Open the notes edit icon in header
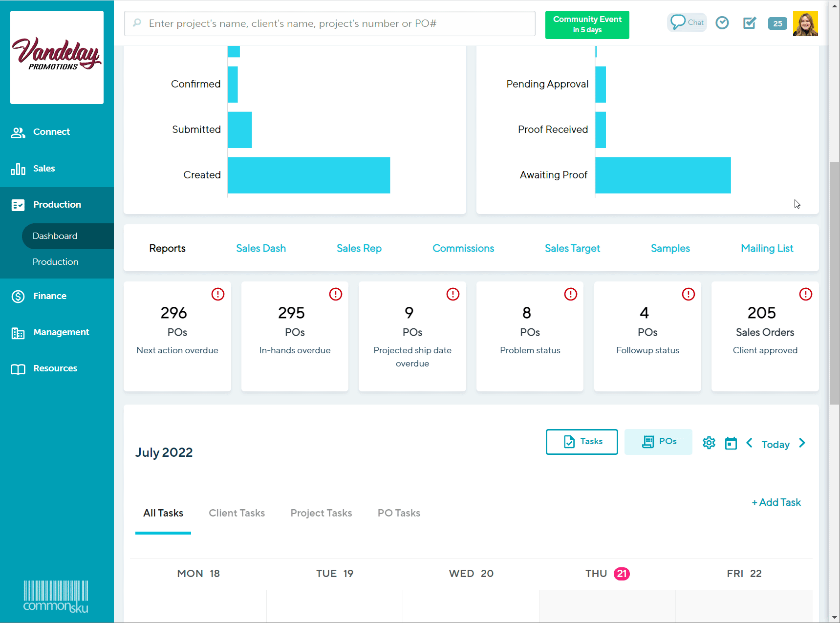Viewport: 840px width, 623px height. pyautogui.click(x=749, y=23)
